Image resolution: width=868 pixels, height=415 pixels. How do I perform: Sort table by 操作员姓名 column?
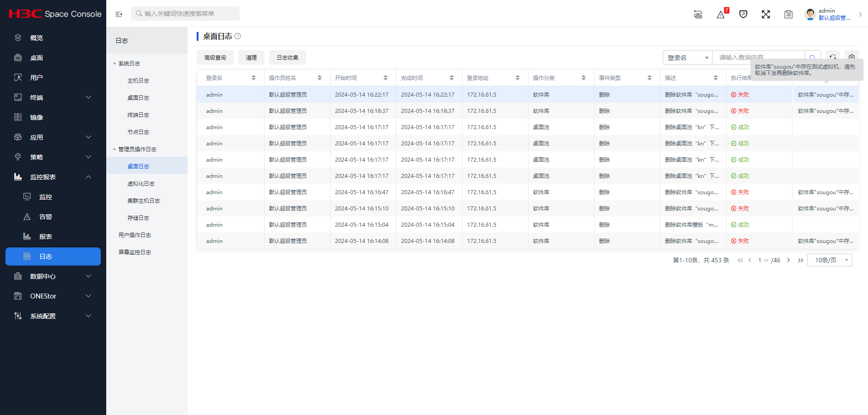[320, 78]
